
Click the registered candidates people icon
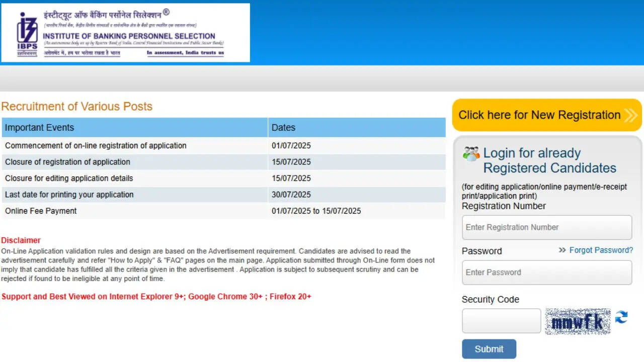pos(471,154)
